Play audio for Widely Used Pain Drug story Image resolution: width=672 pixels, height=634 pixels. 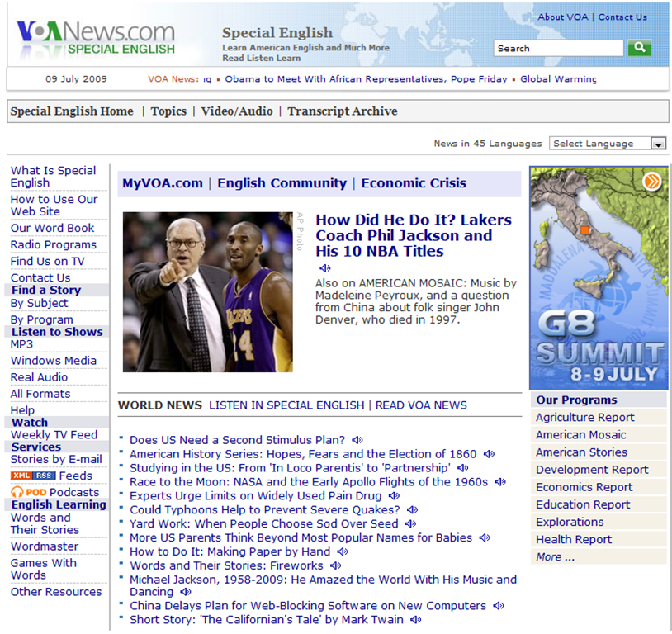(395, 496)
